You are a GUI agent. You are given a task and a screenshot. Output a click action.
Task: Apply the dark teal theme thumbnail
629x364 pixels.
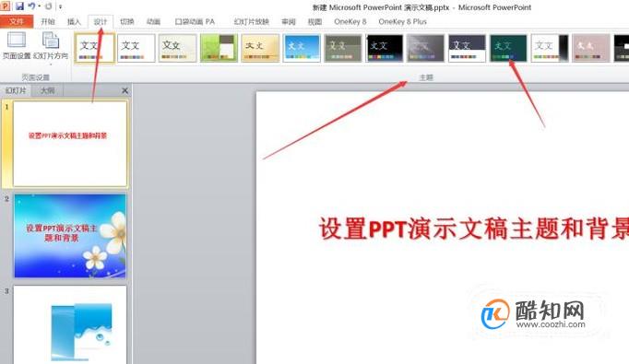point(508,48)
